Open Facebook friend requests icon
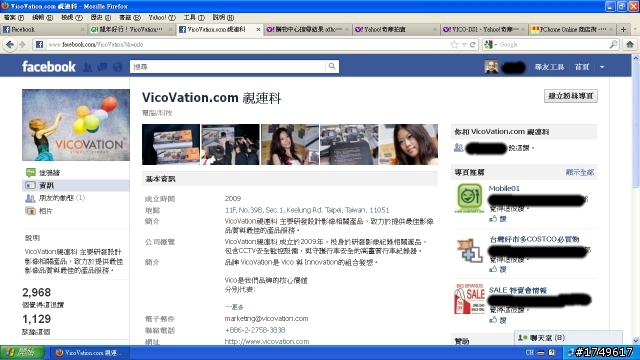The width and height of the screenshot is (640, 360). 87,67
